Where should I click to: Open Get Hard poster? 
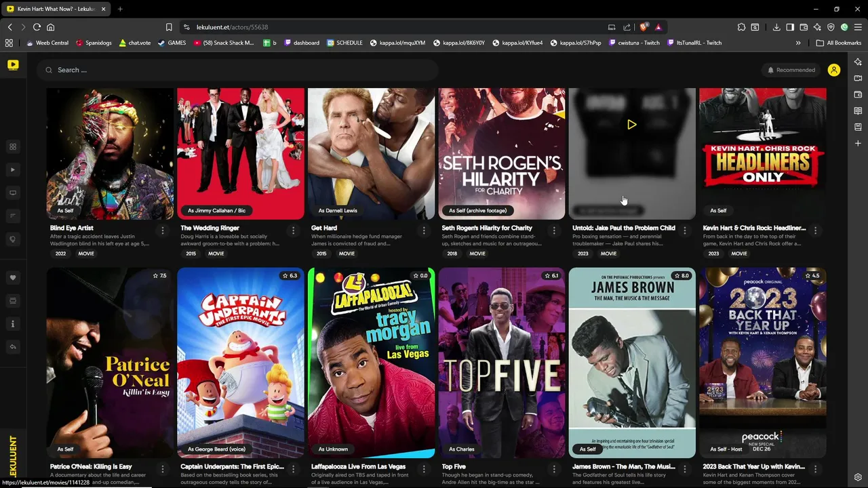coord(371,154)
